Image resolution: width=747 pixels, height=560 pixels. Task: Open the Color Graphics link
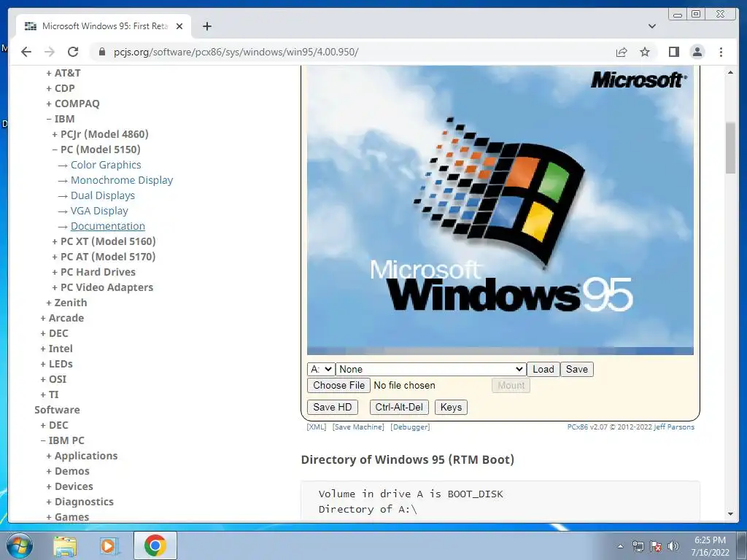coord(106,165)
